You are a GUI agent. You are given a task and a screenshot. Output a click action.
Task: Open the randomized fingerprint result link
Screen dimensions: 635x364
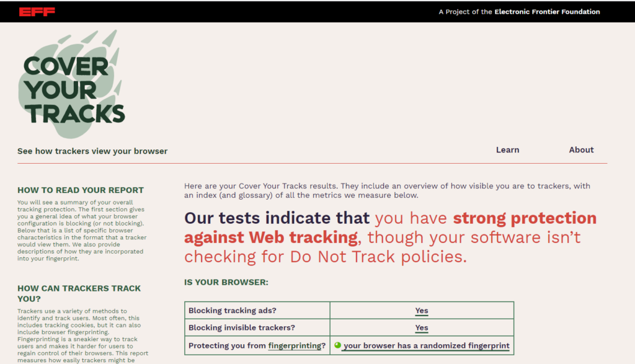(427, 346)
